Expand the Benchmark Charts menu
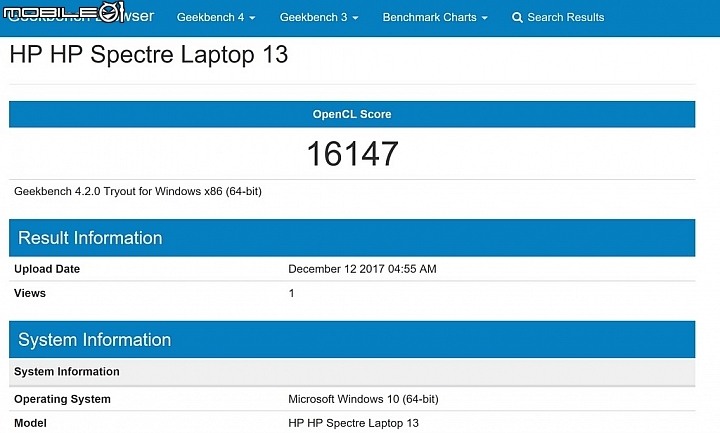 click(x=435, y=17)
